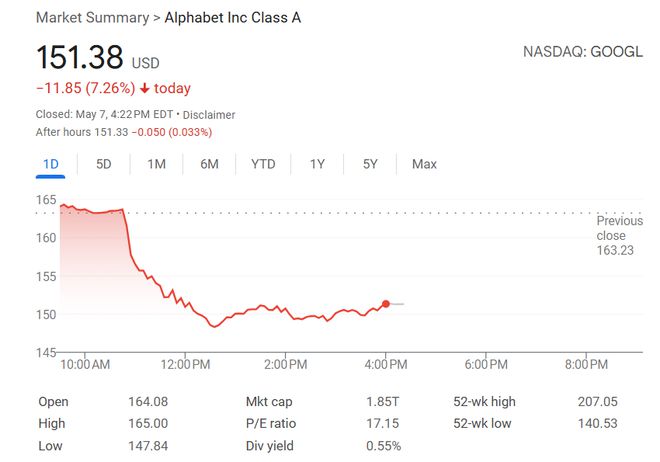This screenshot has height=462, width=660.
Task: Click the Mkt cap value 1.85T
Action: [382, 402]
